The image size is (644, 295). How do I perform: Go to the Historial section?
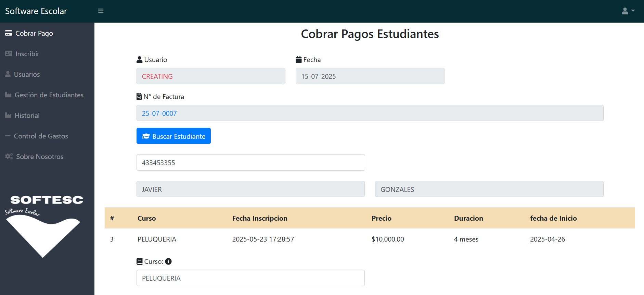pyautogui.click(x=27, y=115)
